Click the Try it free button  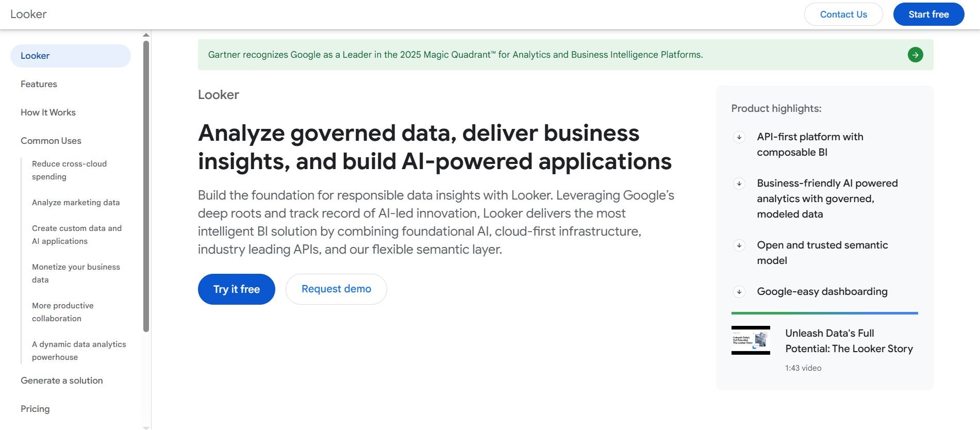tap(237, 289)
